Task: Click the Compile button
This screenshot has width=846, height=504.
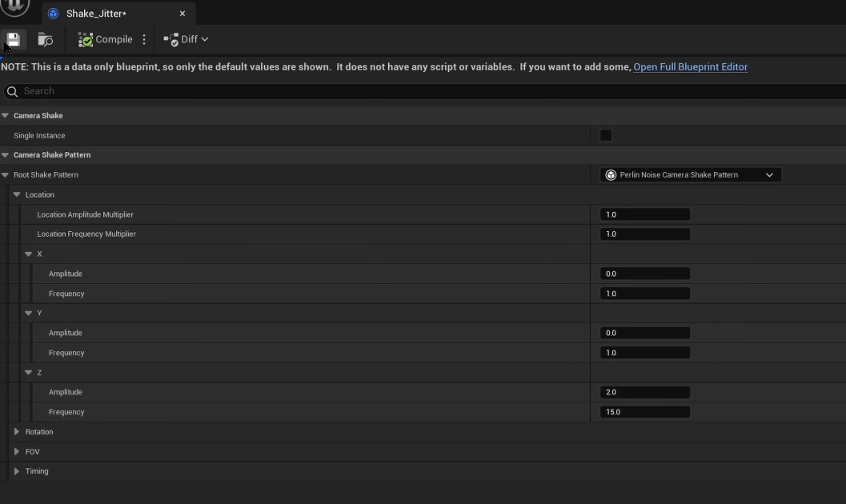Action: click(x=105, y=39)
